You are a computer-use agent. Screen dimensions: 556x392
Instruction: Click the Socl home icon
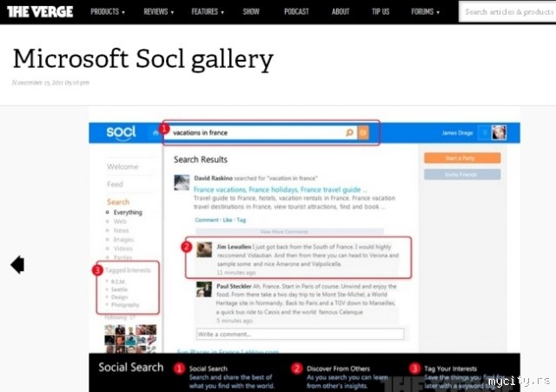[x=156, y=133]
